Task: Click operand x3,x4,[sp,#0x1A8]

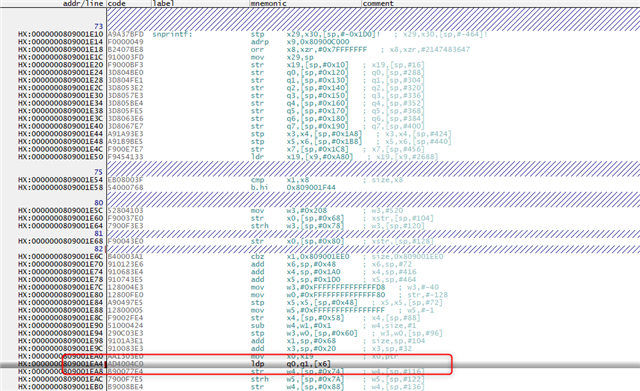Action: 324,134
